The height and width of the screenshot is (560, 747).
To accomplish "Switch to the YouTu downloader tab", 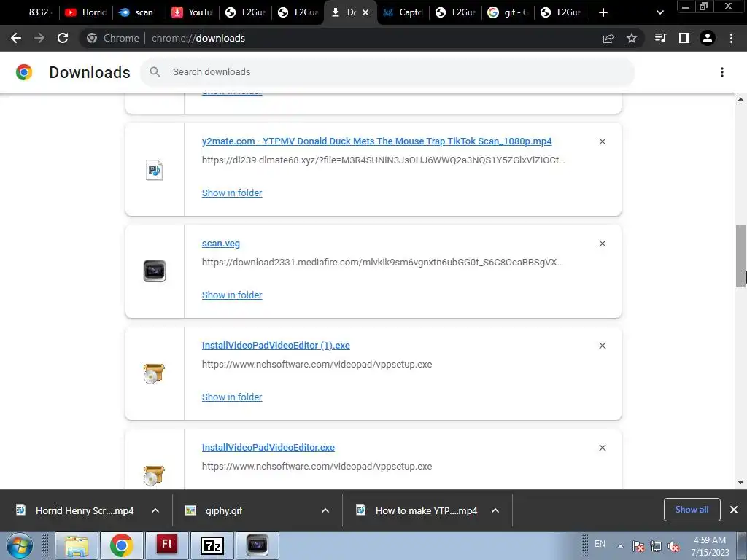I will tap(192, 12).
